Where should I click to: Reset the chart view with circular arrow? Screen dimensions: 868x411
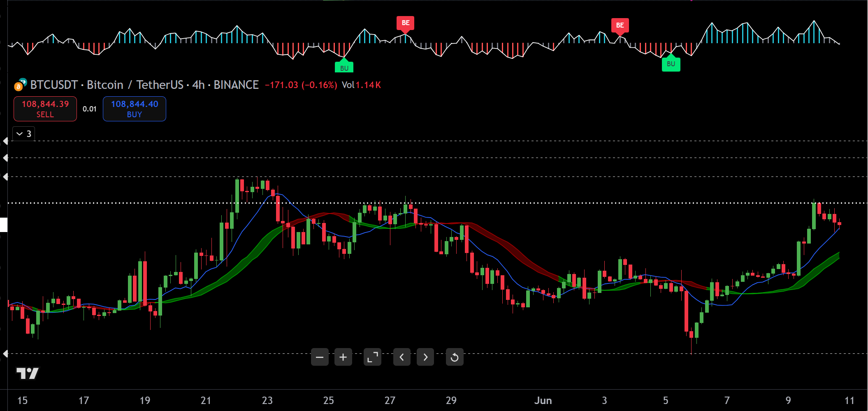pyautogui.click(x=455, y=357)
